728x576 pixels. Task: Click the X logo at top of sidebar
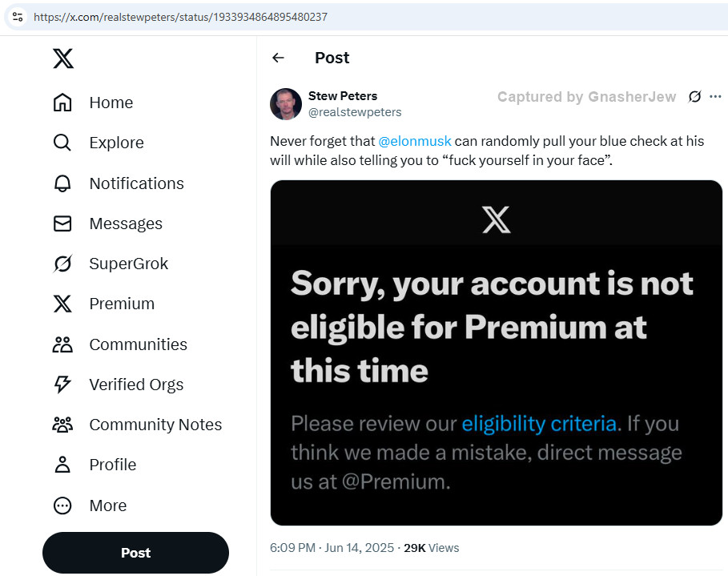pos(63,58)
